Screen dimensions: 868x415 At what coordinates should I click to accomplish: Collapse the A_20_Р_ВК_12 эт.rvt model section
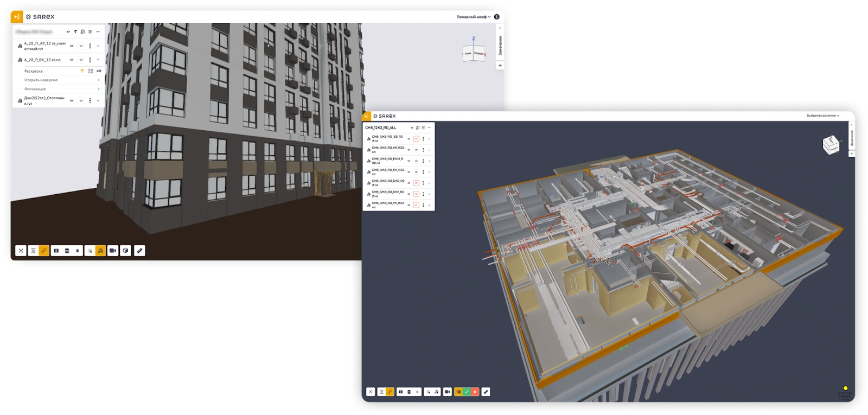pos(98,60)
